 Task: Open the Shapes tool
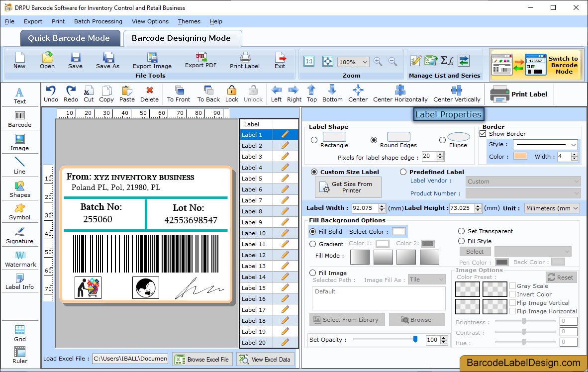coord(19,189)
